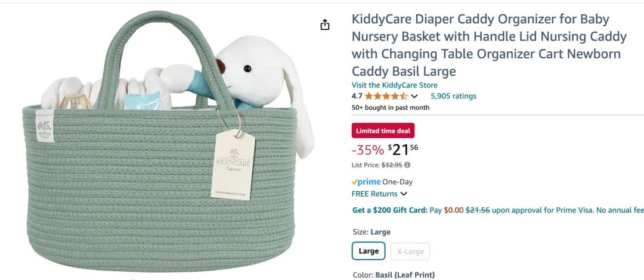Select the Large size option
644x280 pixels.
pyautogui.click(x=369, y=251)
